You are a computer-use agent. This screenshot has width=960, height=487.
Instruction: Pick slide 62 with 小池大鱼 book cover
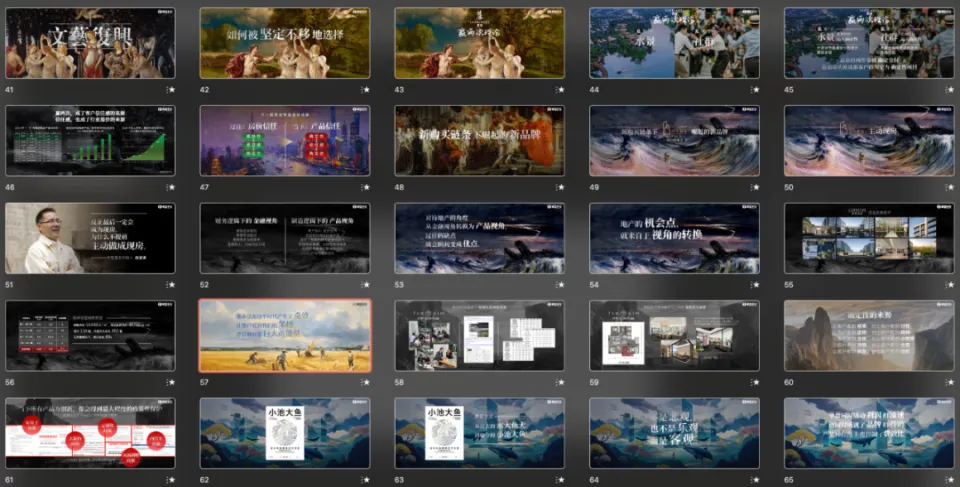(285, 433)
